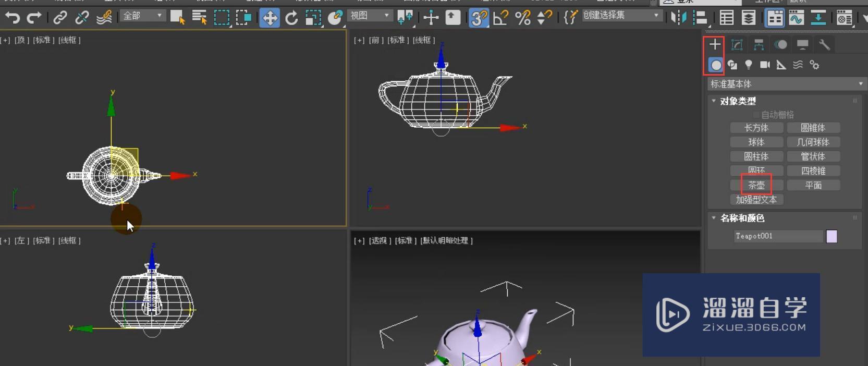Open the Material Editor icon
Viewport: 868px width, 366px height.
(x=844, y=18)
